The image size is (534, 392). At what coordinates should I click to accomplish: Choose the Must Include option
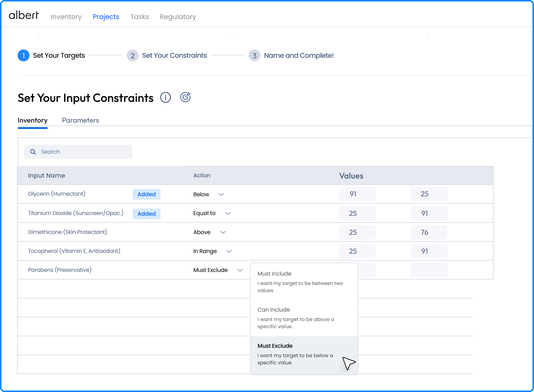pyautogui.click(x=274, y=274)
